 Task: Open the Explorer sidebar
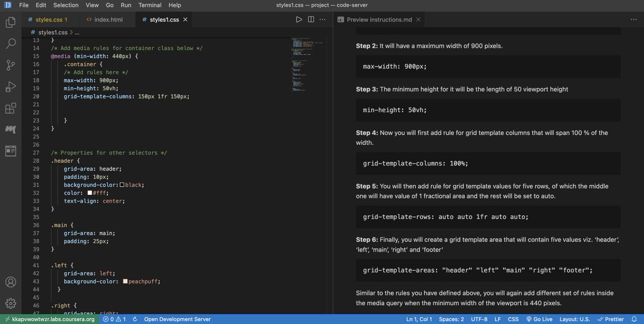[11, 23]
